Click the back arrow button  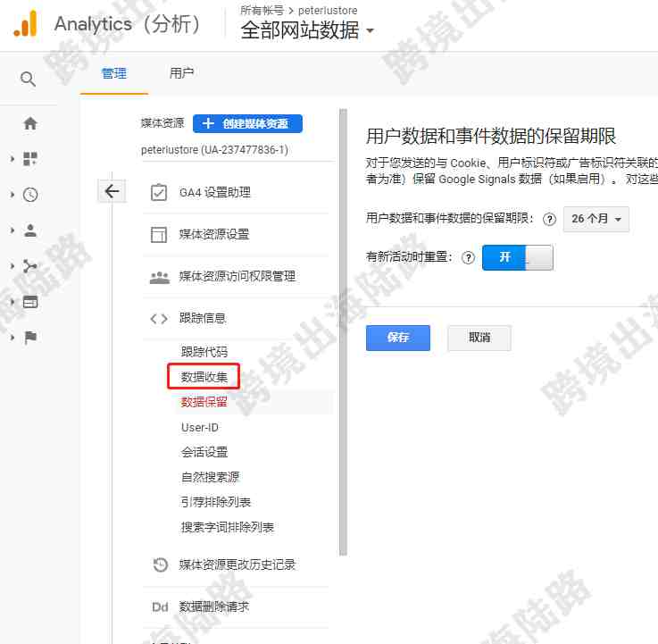[112, 191]
